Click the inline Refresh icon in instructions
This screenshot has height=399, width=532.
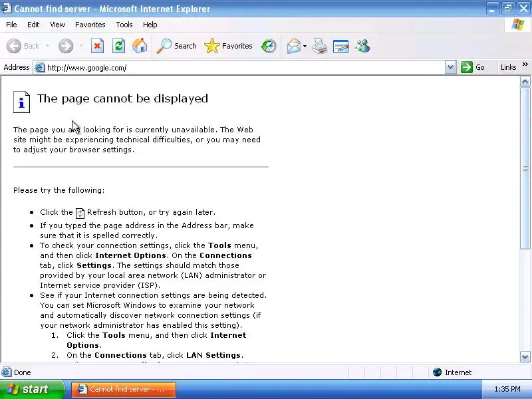[80, 213]
